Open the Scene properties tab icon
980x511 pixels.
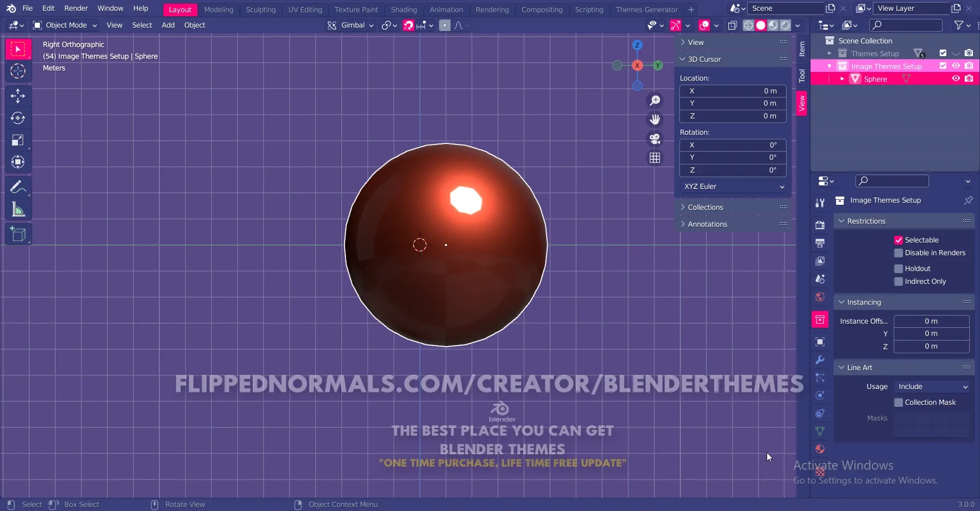[x=820, y=279]
